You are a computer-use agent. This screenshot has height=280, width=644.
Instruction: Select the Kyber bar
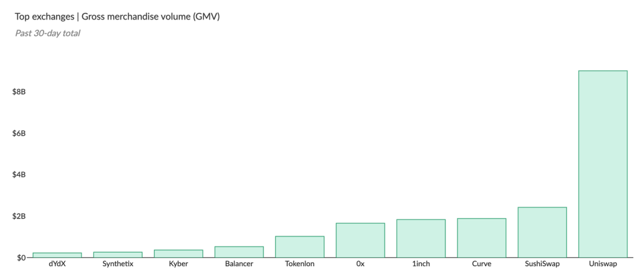[178, 254]
